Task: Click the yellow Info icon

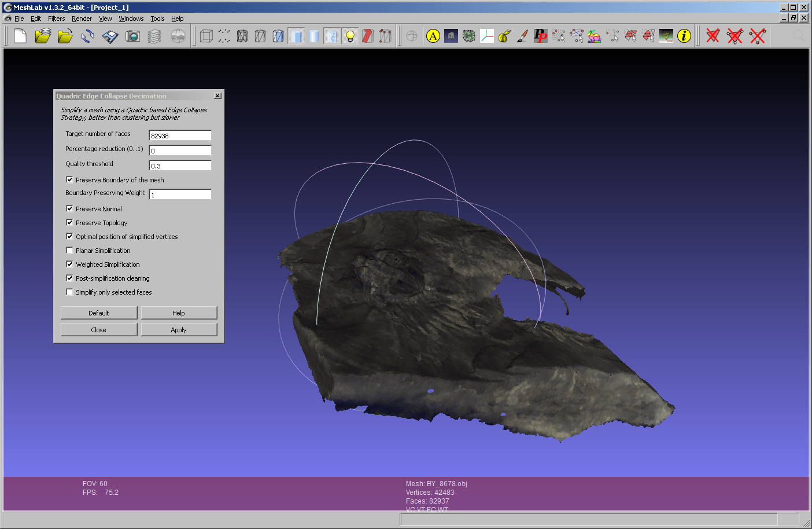Action: pos(684,36)
